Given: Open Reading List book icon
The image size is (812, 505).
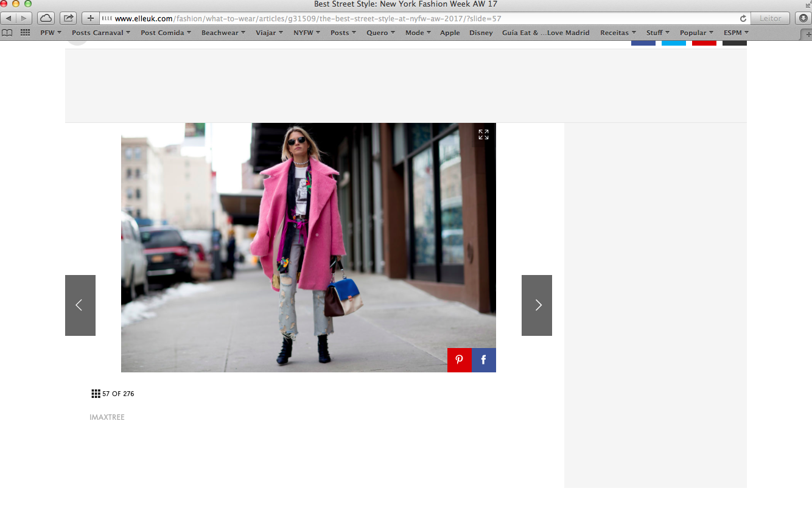Looking at the screenshot, I should point(7,33).
